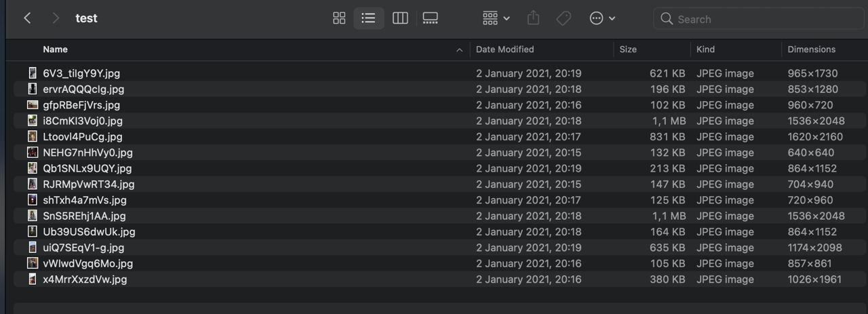Select the file NEHG7nHhVy0.jpg

pyautogui.click(x=87, y=153)
